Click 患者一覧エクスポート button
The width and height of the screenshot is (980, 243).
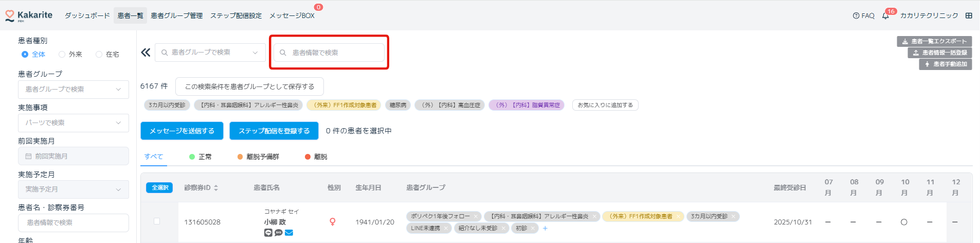tap(934, 41)
